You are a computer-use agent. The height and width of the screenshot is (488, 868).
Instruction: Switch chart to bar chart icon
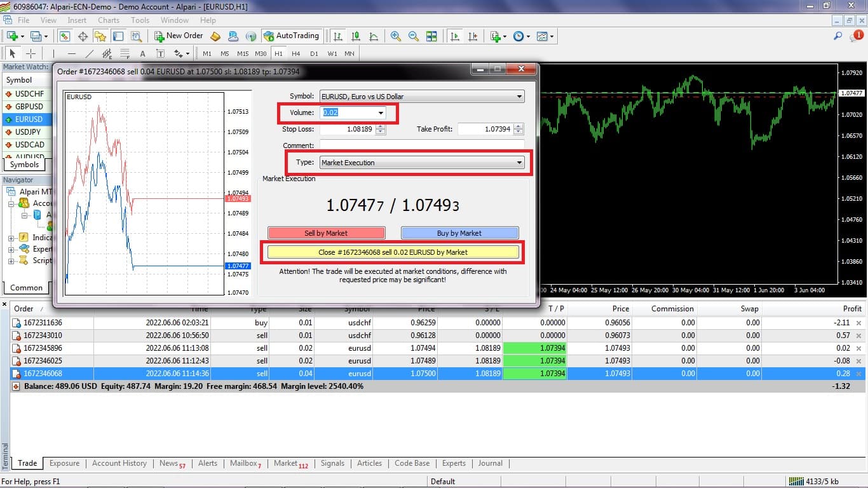point(338,36)
